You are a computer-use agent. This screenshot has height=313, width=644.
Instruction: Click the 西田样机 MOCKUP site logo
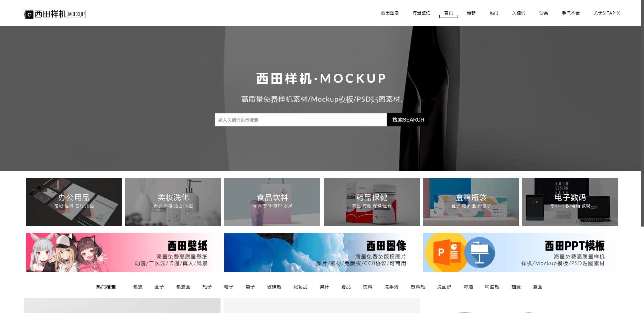click(x=55, y=14)
